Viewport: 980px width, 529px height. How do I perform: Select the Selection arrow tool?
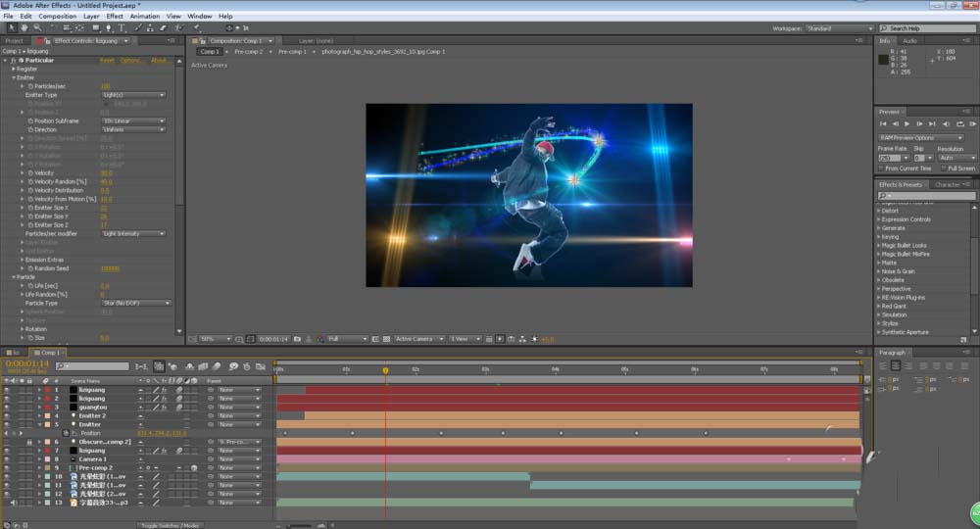pyautogui.click(x=11, y=28)
